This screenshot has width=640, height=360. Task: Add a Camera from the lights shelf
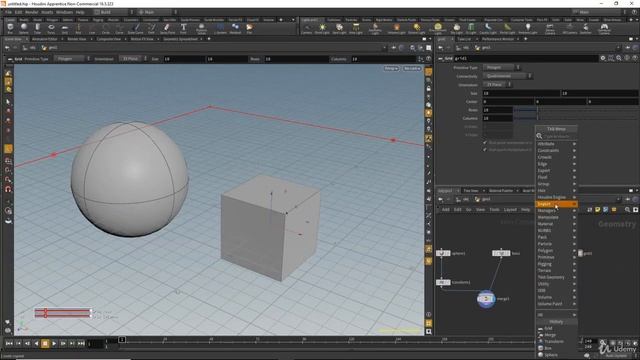307,29
